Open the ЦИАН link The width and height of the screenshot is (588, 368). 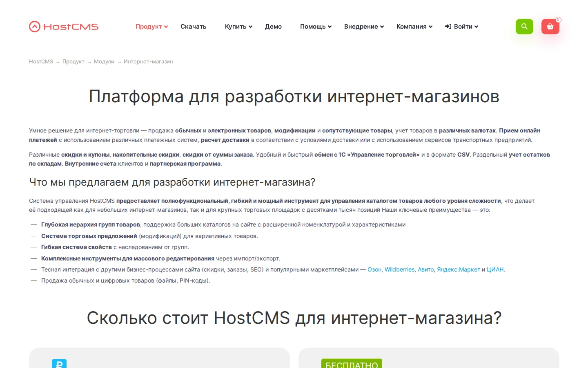tap(495, 269)
